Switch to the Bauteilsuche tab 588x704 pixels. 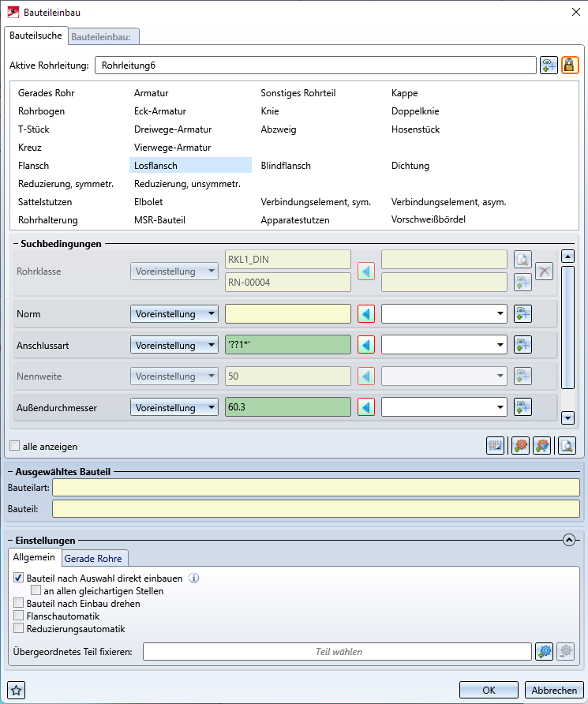tap(36, 36)
